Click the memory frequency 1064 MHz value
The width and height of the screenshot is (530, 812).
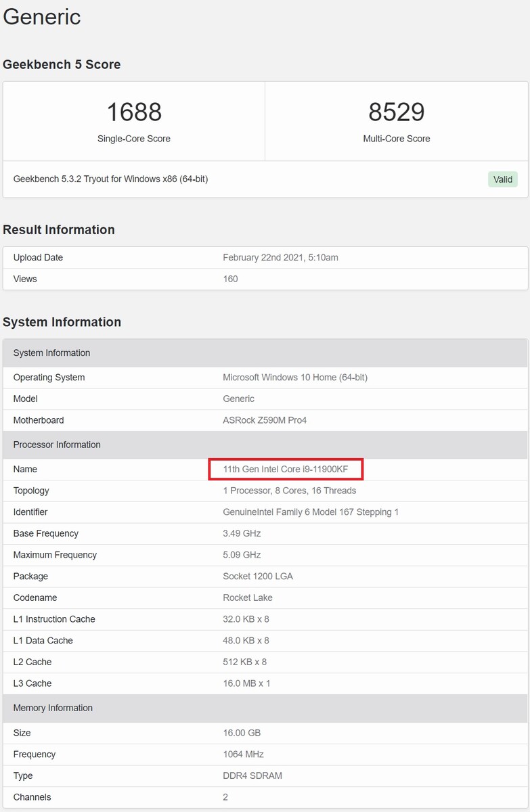(243, 754)
